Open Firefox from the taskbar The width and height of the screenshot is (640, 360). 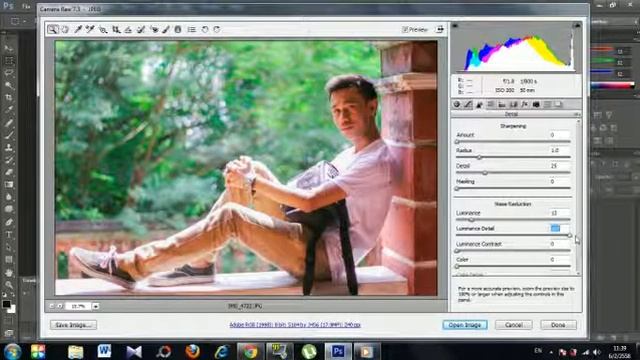192,351
